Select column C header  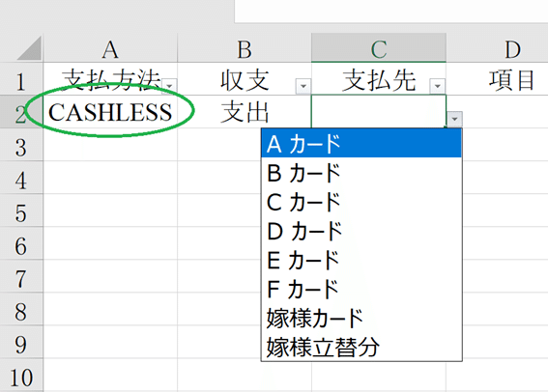point(379,49)
